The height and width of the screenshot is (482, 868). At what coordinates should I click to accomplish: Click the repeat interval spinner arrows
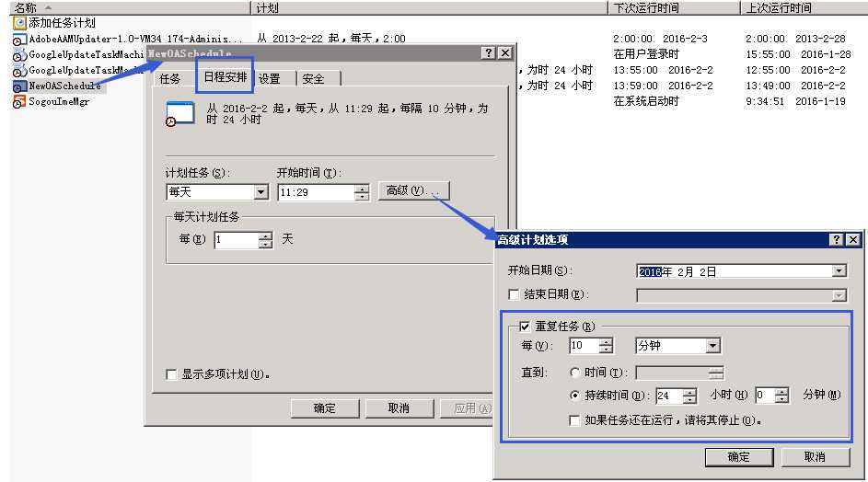[x=607, y=346]
